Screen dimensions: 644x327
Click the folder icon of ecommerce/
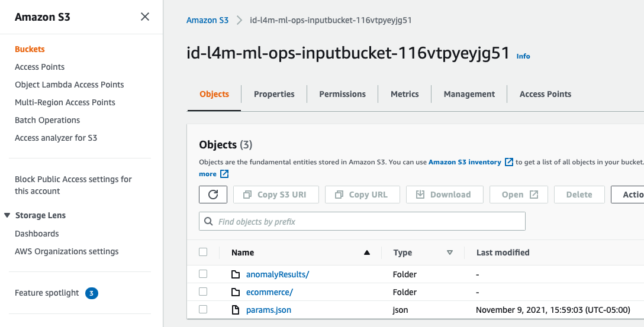pos(236,292)
